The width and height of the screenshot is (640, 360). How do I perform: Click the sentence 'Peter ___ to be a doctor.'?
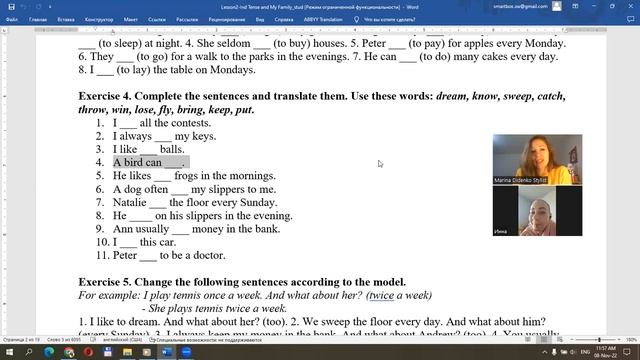[x=169, y=255]
